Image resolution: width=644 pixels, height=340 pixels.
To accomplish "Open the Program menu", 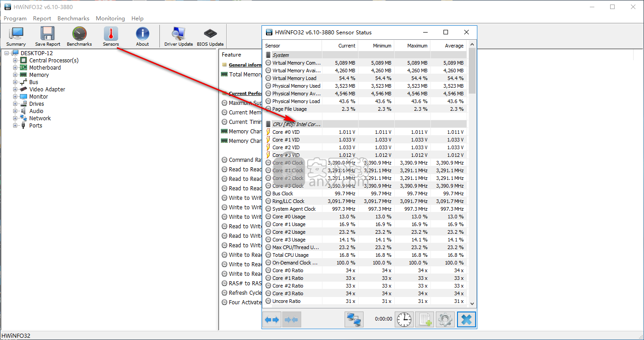I will (x=15, y=19).
